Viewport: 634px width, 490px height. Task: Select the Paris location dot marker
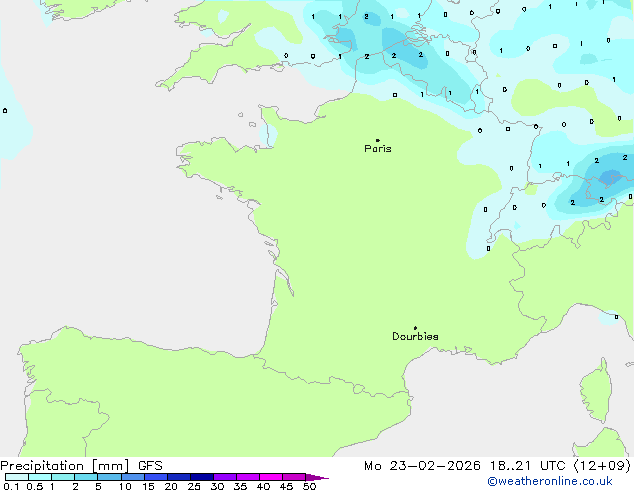(378, 140)
